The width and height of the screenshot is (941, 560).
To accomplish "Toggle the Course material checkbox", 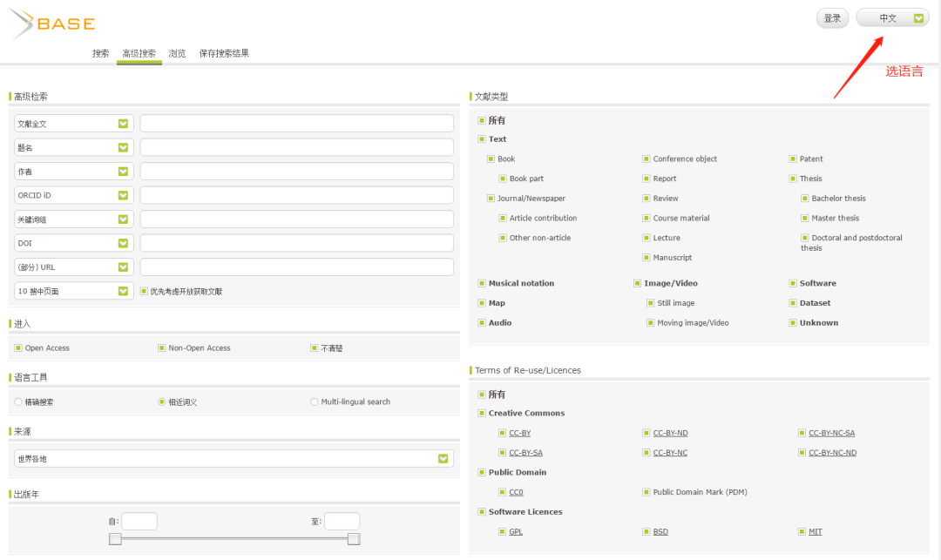I will pos(647,219).
